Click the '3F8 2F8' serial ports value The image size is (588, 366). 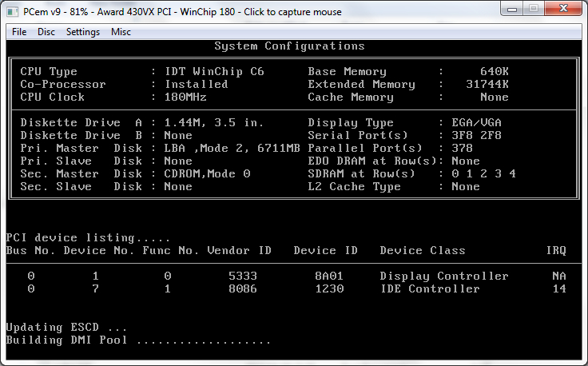click(x=476, y=135)
